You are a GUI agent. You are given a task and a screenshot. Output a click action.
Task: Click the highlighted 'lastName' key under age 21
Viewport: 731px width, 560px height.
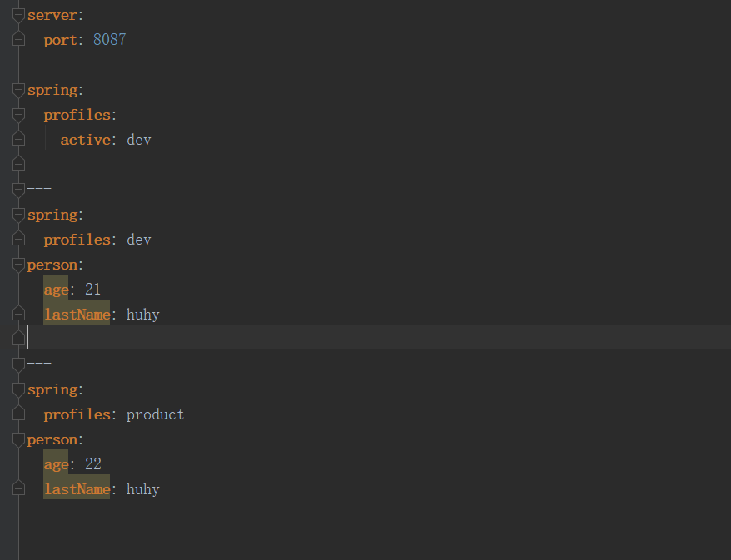pyautogui.click(x=77, y=315)
